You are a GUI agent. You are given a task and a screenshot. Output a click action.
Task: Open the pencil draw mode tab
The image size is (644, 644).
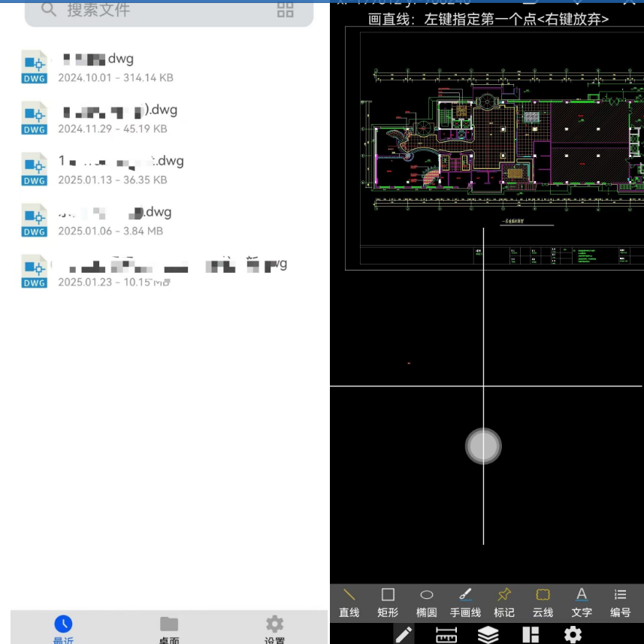tap(404, 634)
